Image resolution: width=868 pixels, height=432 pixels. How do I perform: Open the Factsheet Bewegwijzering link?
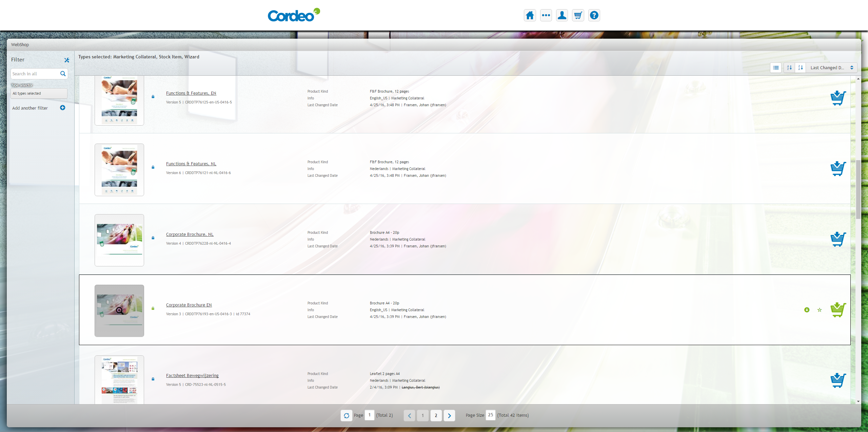(192, 375)
